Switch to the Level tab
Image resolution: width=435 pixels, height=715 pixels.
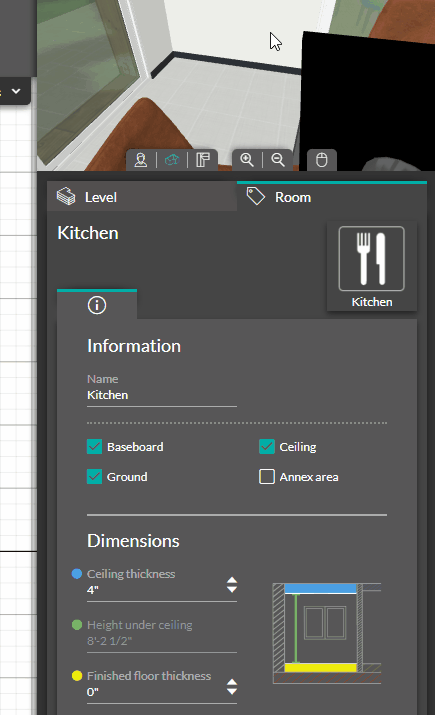coord(142,197)
